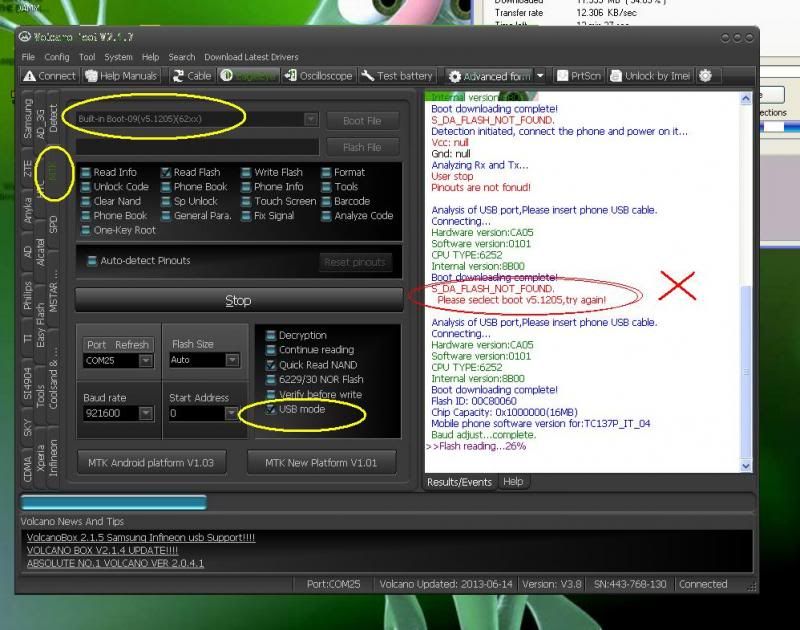Screen dimensions: 800x630
Task: Expand the Advanced form dropdown arrow
Action: [x=540, y=77]
